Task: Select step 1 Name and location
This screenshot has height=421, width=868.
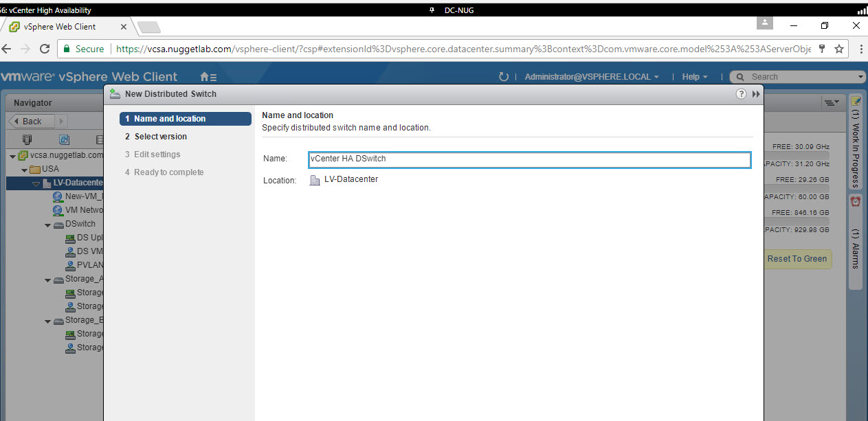Action: pos(184,119)
